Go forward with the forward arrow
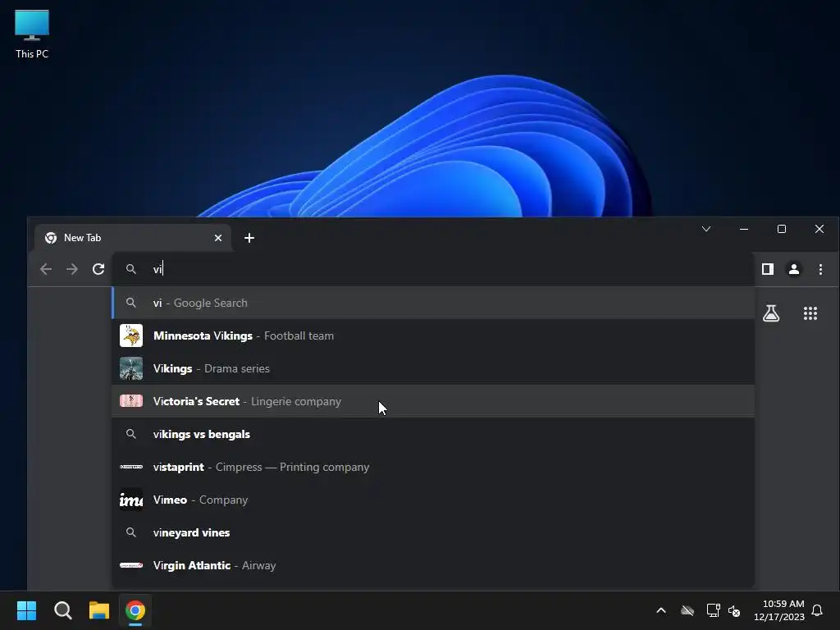Viewport: 840px width, 630px height. (72, 269)
